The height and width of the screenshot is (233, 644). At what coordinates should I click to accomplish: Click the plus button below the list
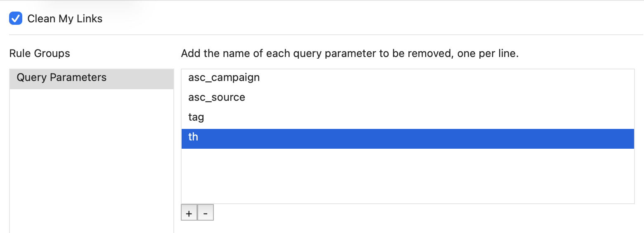(x=189, y=213)
